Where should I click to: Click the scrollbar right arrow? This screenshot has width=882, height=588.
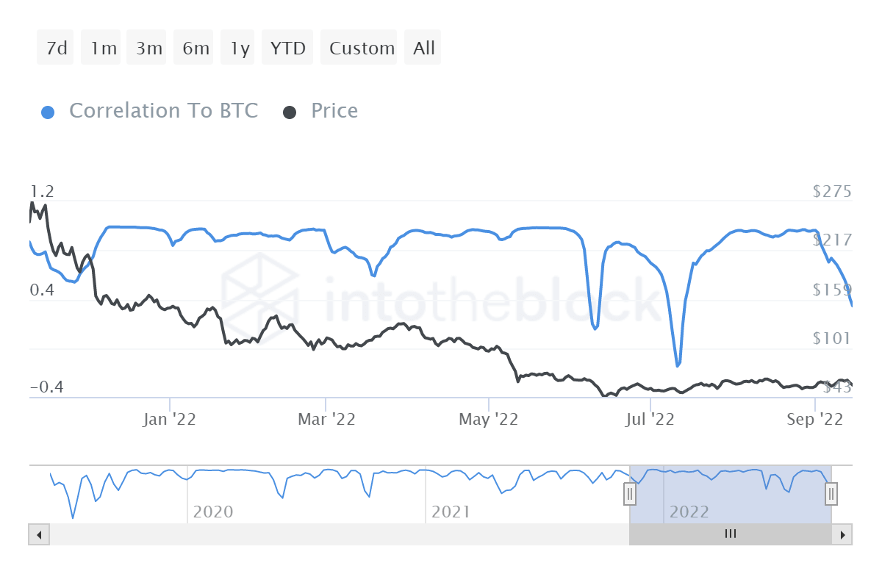(x=842, y=534)
